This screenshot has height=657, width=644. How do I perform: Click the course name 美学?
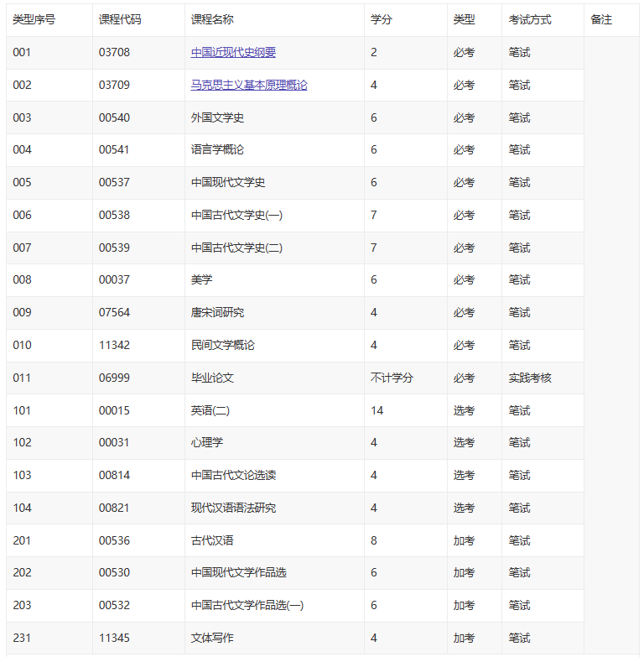click(x=202, y=279)
